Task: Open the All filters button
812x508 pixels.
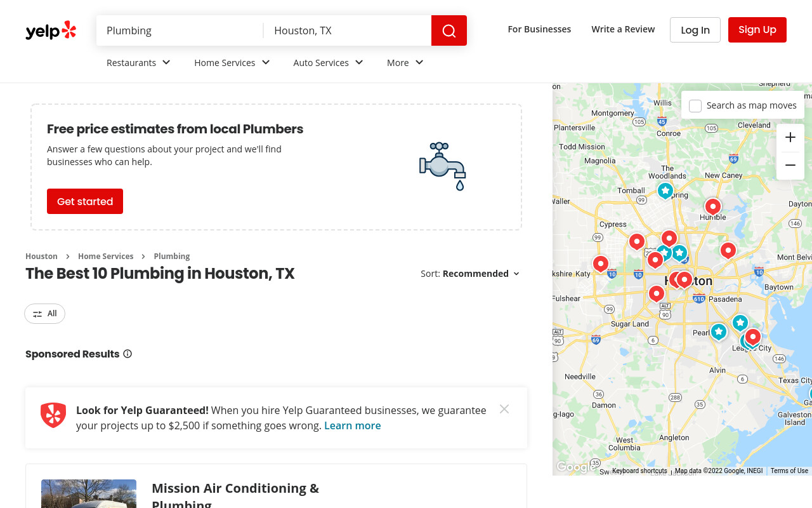Action: tap(44, 314)
